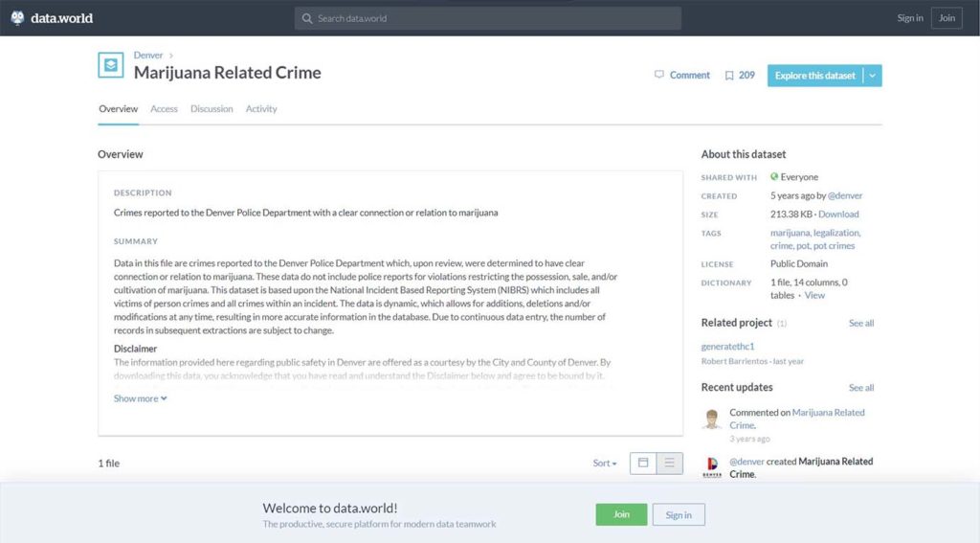
Task: Click the @denver creator link
Action: (845, 195)
